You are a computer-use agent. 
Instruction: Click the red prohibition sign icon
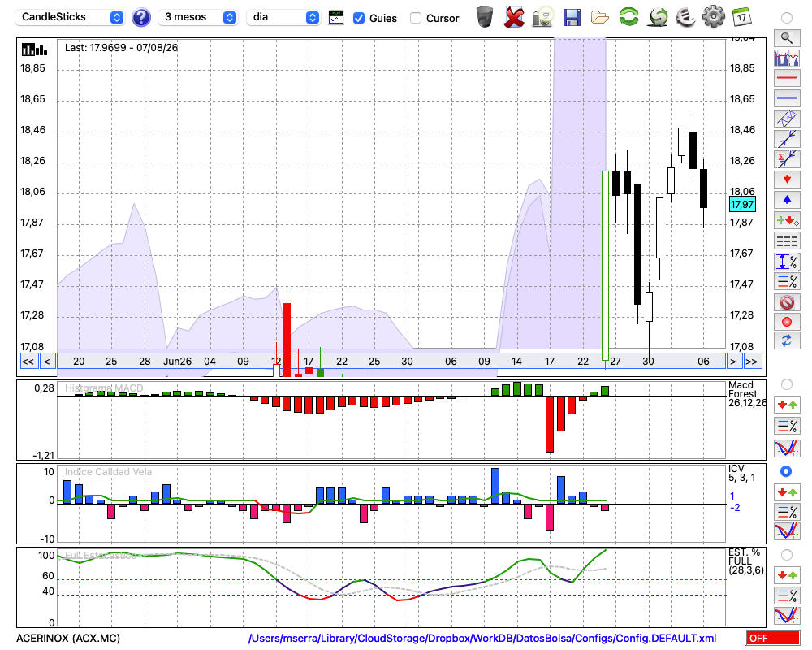point(787,301)
